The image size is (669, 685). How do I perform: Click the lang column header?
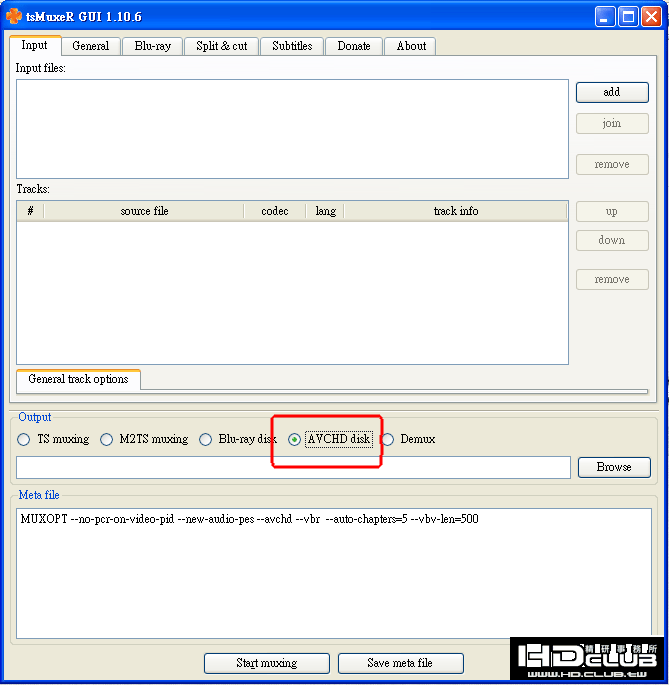(326, 211)
